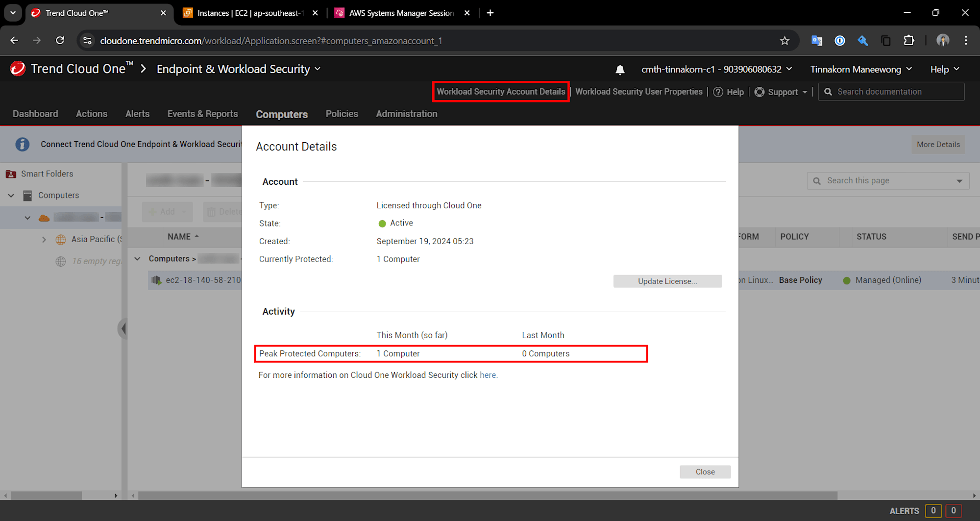Open the Alerts tab

[x=137, y=114]
